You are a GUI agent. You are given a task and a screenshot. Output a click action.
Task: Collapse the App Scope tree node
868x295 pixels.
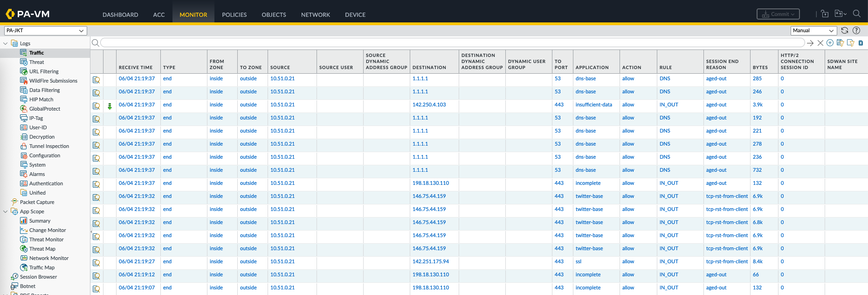pos(6,211)
